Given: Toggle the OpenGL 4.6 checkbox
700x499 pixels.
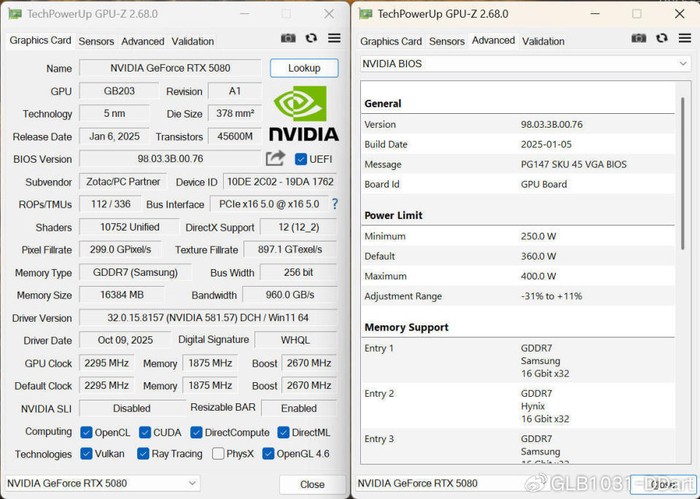Looking at the screenshot, I should point(268,453).
